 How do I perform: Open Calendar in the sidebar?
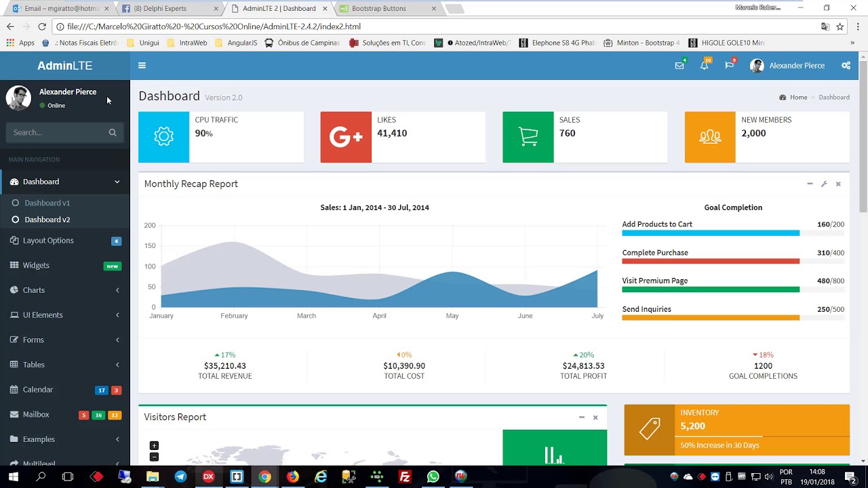pos(65,390)
